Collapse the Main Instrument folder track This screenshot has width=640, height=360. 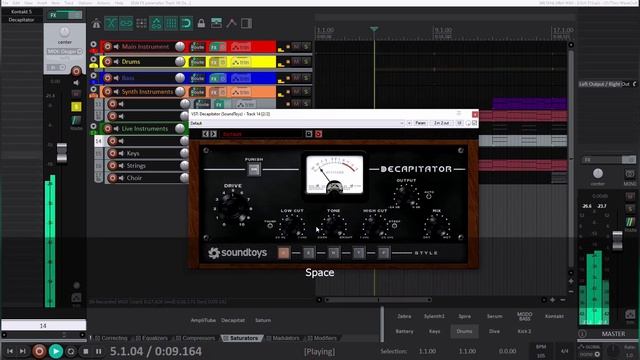pos(93,44)
